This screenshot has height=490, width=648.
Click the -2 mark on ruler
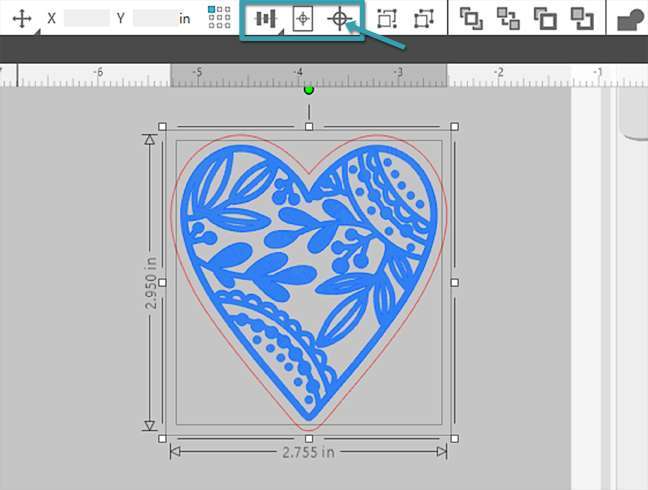tap(498, 72)
